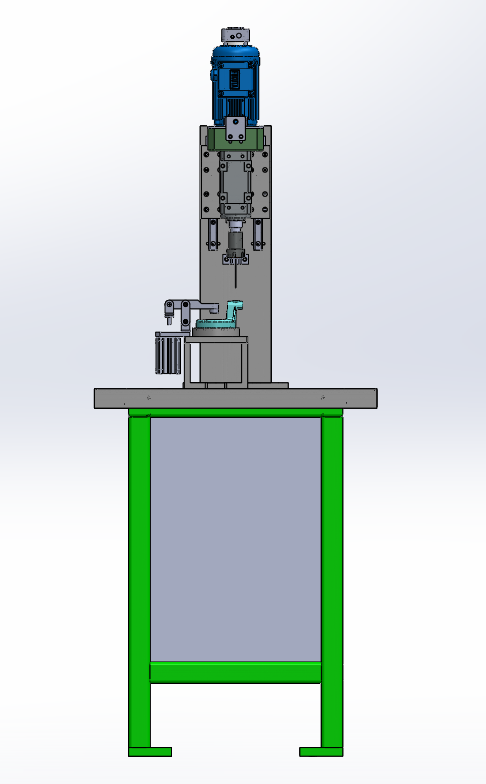This screenshot has height=784, width=486.
Task: Click the gray tabletop plate
Action: [236, 398]
